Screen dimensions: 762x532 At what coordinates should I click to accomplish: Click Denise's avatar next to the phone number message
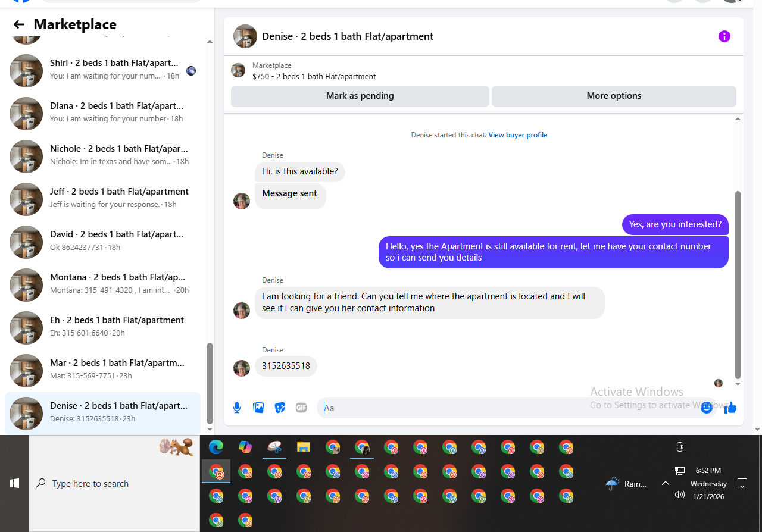(242, 368)
